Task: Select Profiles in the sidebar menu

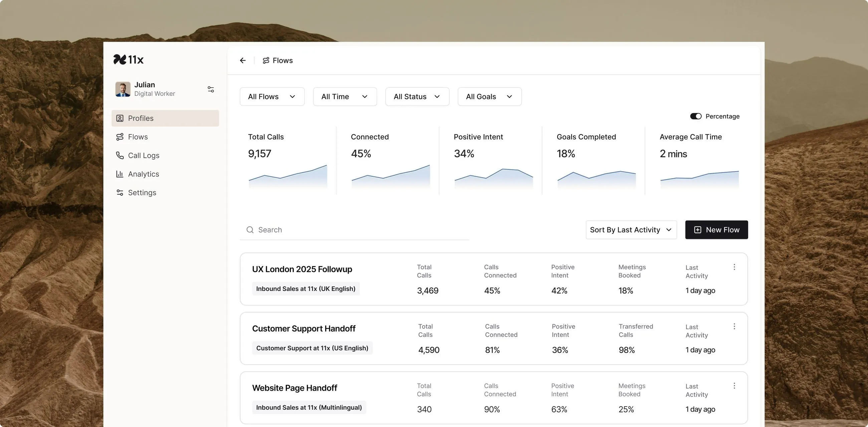Action: pos(165,118)
